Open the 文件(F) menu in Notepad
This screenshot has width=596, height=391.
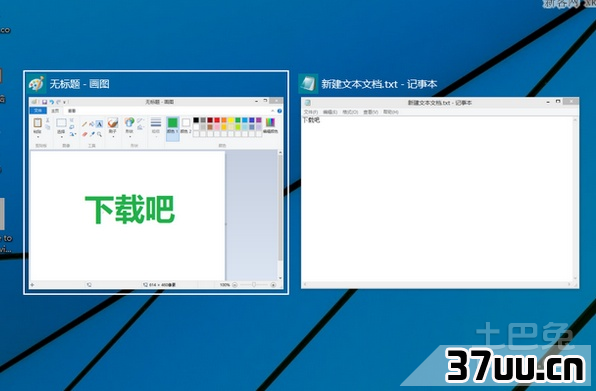[x=311, y=112]
